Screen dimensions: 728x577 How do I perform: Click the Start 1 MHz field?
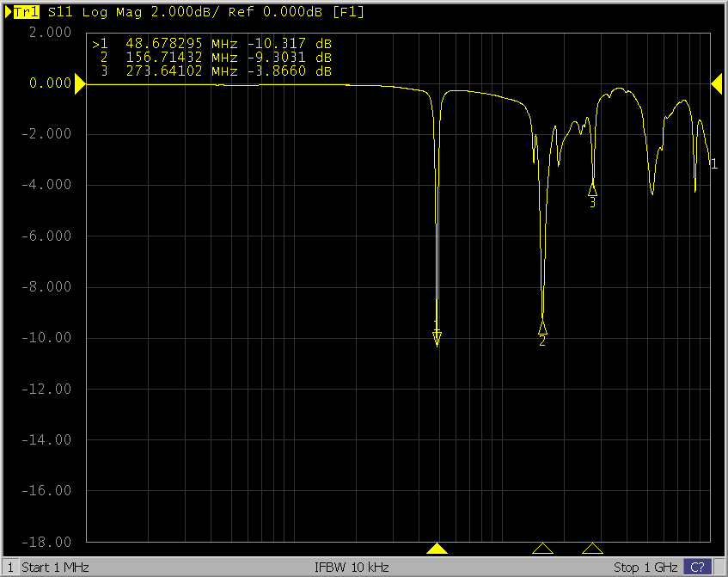tap(55, 568)
